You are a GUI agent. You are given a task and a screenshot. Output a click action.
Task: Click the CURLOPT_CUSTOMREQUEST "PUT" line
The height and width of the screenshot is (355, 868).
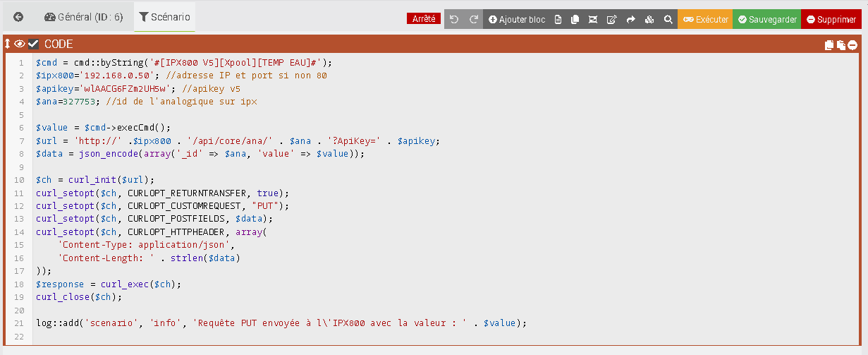(x=163, y=206)
